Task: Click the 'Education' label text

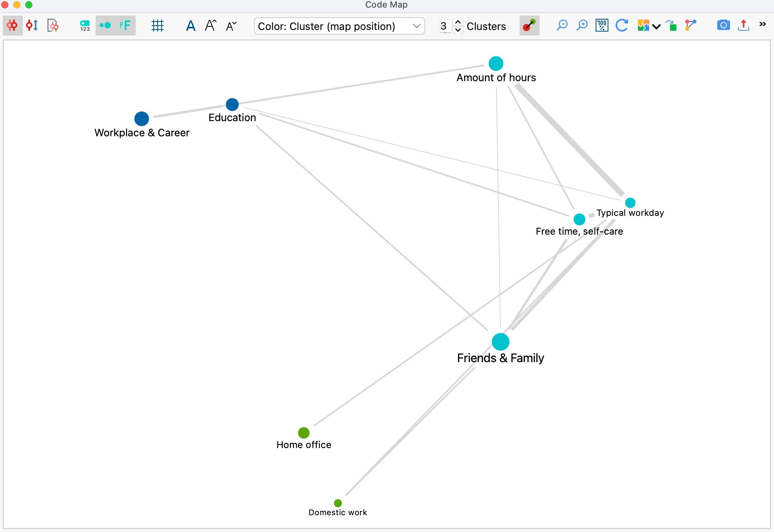Action: click(232, 118)
